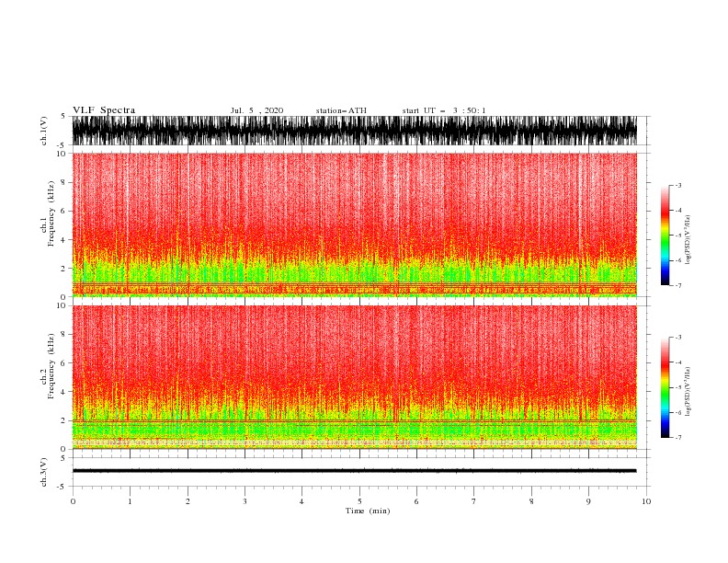Viewport: 728px width, 563px height.
Task: Click inside the ch.1 spectrogram panel
Action: click(x=354, y=224)
